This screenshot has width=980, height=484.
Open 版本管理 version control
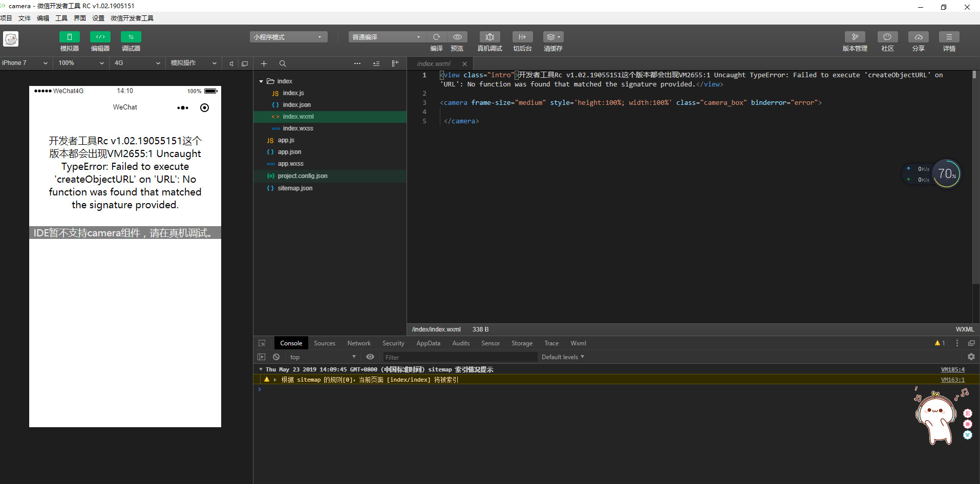[855, 37]
